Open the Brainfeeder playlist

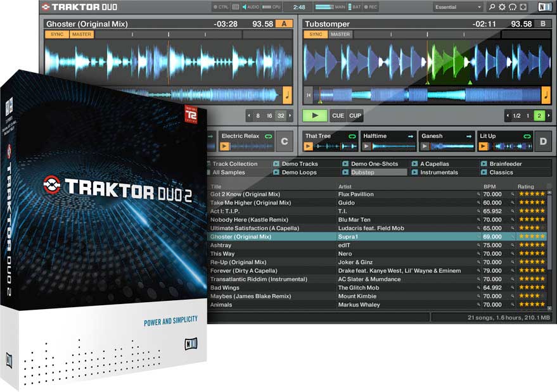click(x=506, y=163)
